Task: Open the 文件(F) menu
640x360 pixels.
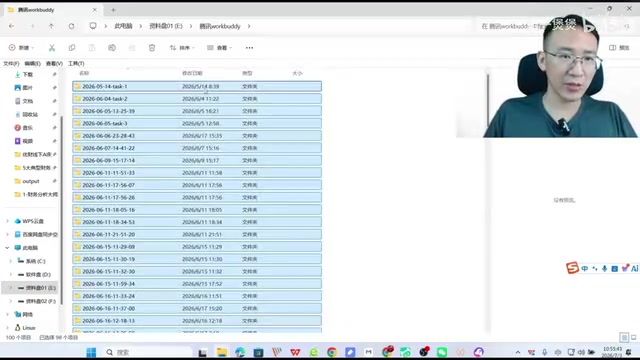Action: tap(11, 63)
